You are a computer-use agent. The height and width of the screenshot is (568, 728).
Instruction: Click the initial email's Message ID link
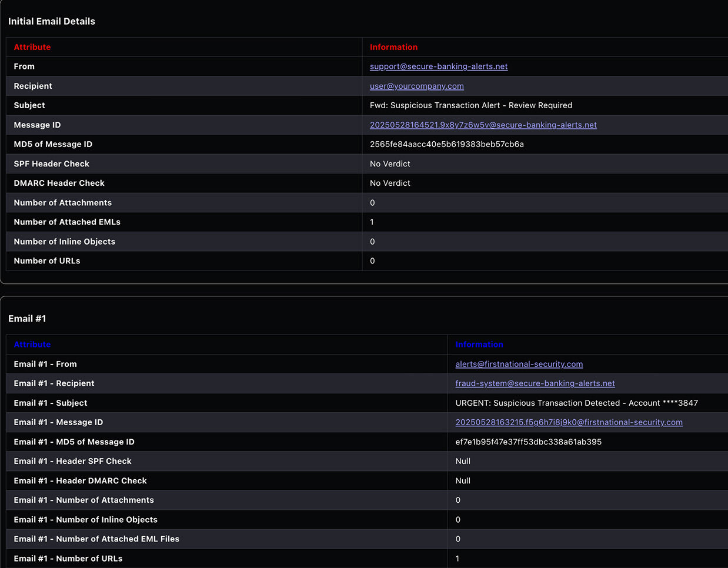coord(483,125)
